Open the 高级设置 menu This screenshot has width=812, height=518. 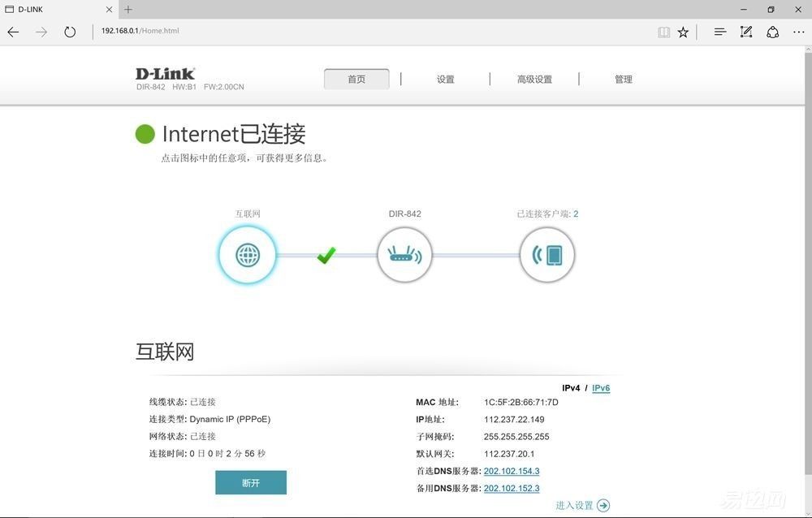(x=534, y=80)
